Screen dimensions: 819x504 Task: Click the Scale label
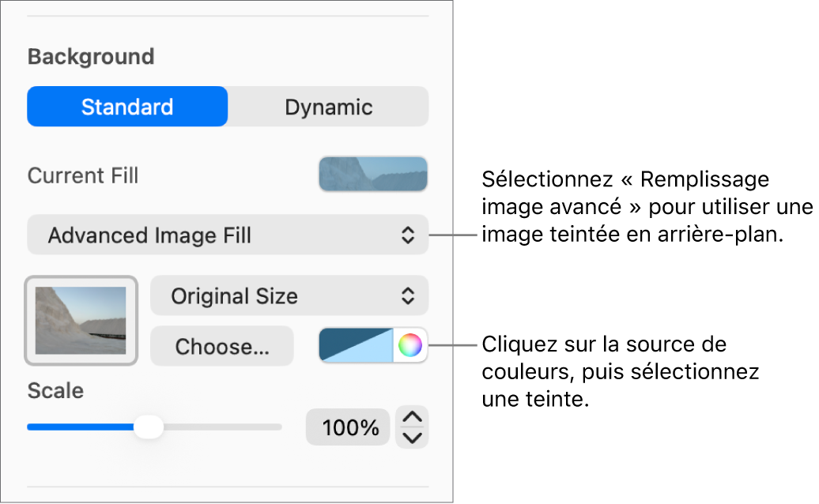(55, 391)
